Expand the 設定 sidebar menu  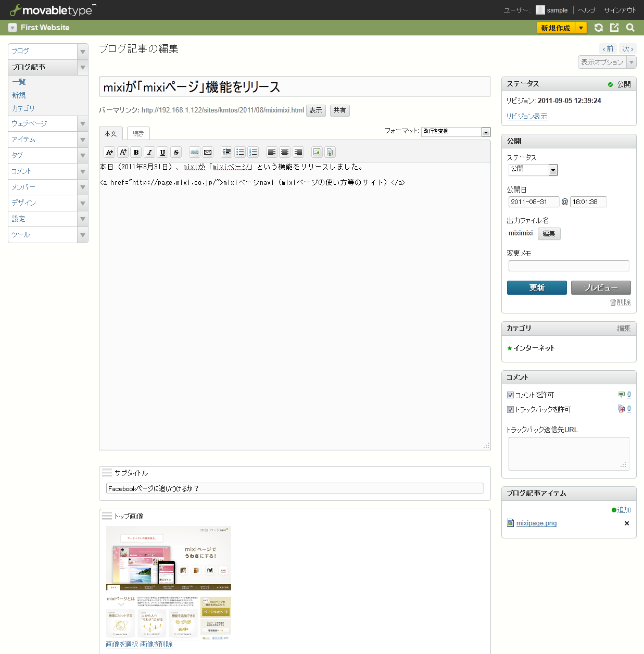83,219
